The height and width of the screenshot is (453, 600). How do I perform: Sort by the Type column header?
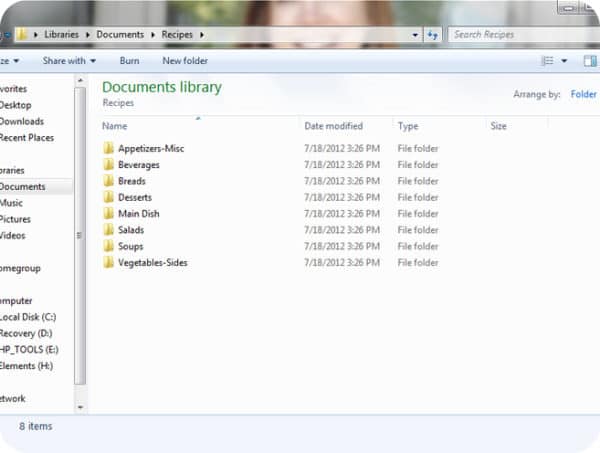coord(408,126)
